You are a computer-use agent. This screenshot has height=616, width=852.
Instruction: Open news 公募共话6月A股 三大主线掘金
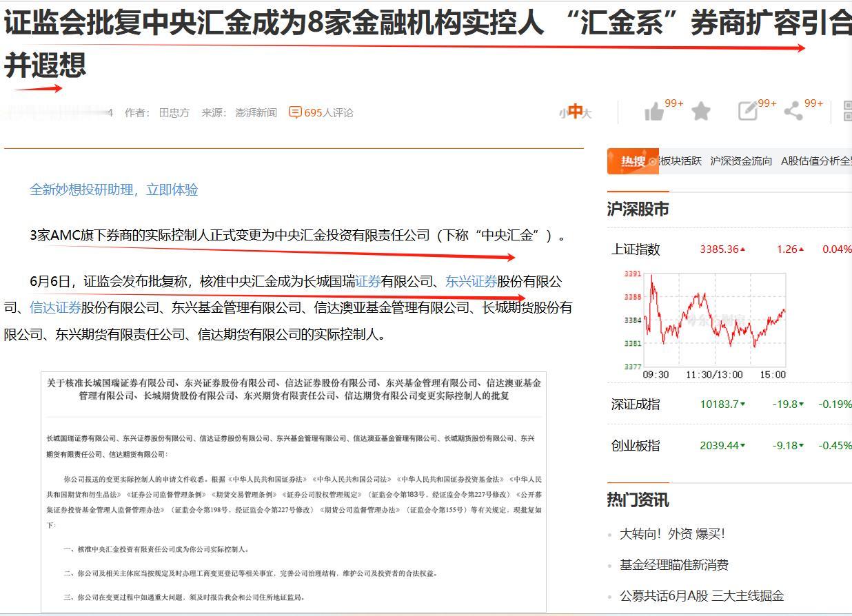[702, 596]
